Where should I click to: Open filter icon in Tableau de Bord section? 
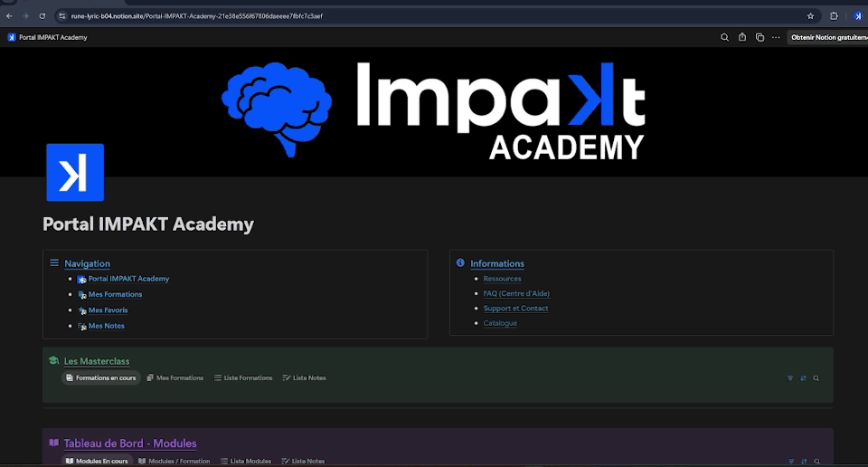point(790,462)
